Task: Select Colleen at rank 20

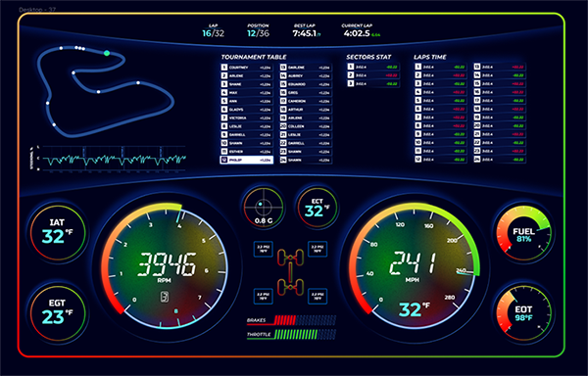Action: (x=306, y=126)
